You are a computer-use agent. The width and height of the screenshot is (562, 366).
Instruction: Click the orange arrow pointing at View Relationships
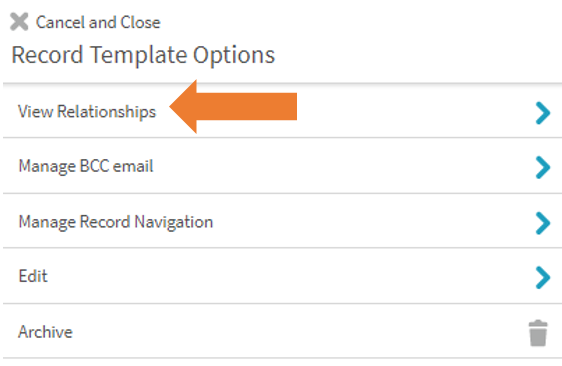[233, 106]
